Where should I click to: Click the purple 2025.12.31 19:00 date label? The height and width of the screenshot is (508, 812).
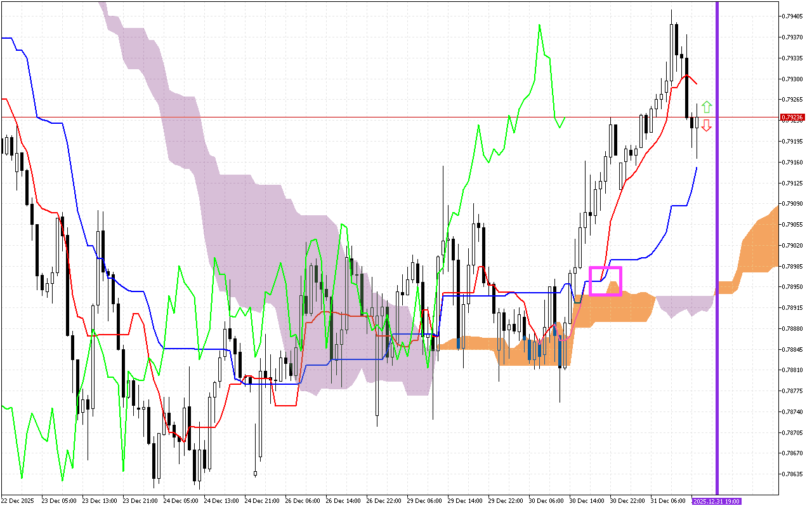point(716,501)
